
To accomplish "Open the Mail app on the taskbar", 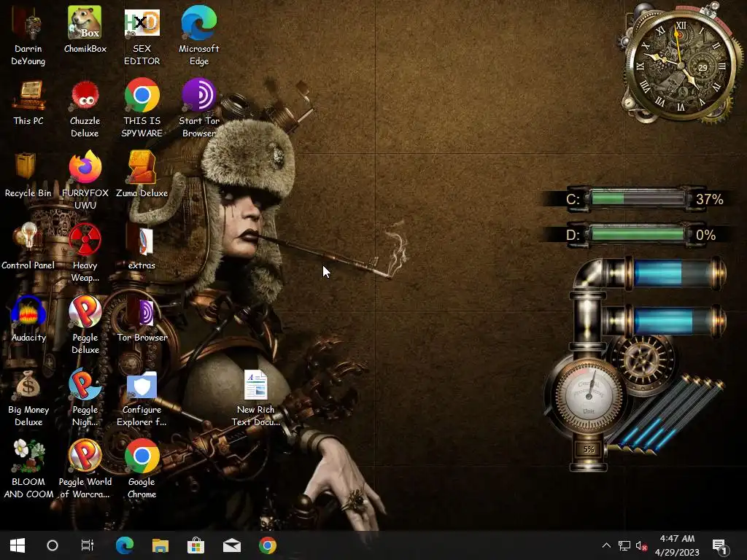I will click(231, 545).
